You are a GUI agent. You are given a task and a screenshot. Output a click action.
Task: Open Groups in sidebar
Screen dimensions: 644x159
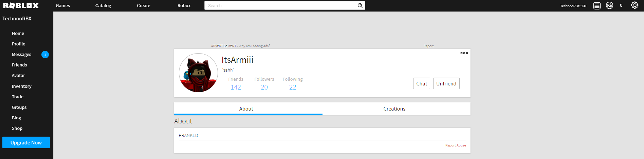19,107
